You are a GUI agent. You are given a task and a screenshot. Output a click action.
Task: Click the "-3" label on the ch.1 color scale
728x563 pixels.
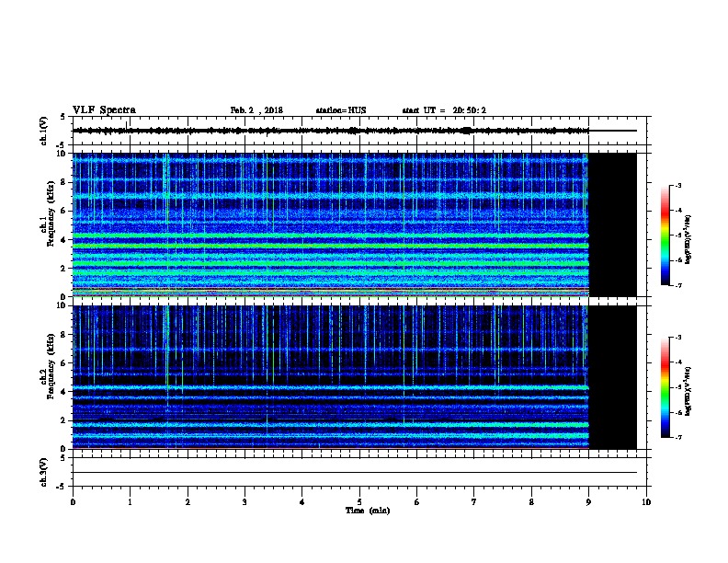(677, 185)
